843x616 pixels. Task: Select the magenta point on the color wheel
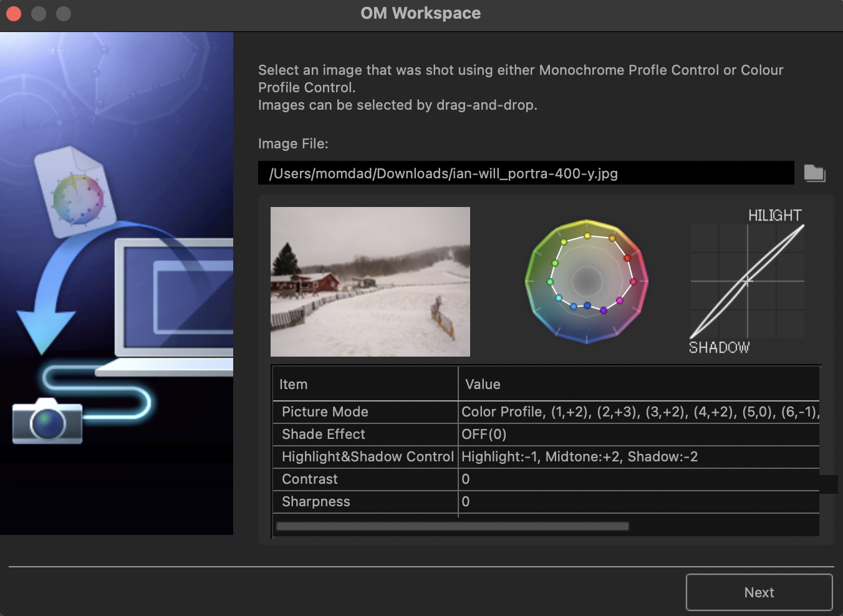[x=620, y=301]
